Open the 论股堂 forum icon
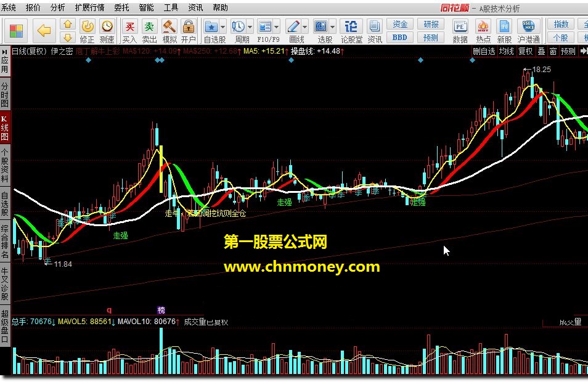The image size is (588, 382). [x=351, y=31]
